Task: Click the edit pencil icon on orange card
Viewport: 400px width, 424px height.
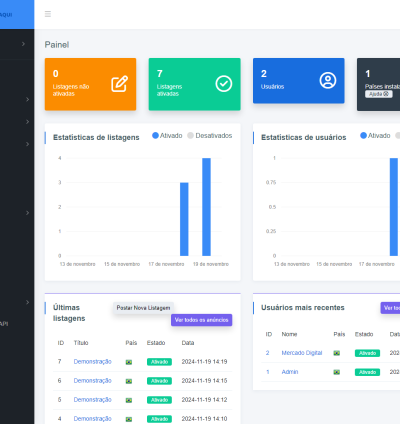Action: tap(119, 84)
